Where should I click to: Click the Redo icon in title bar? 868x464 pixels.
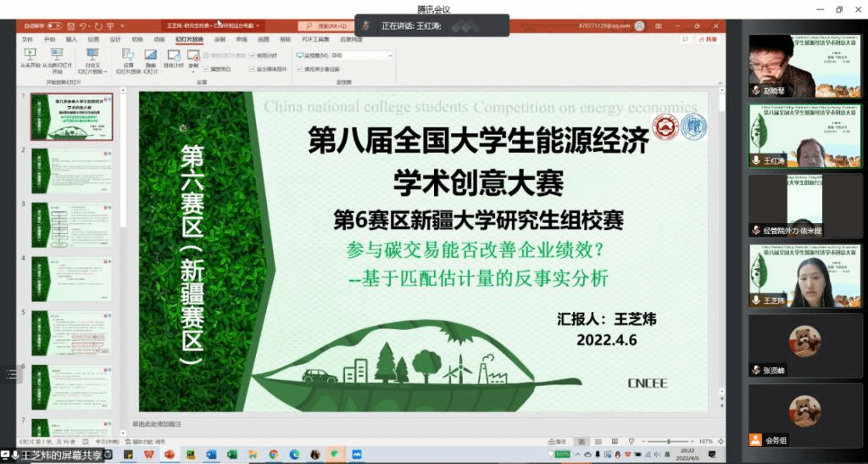point(98,26)
